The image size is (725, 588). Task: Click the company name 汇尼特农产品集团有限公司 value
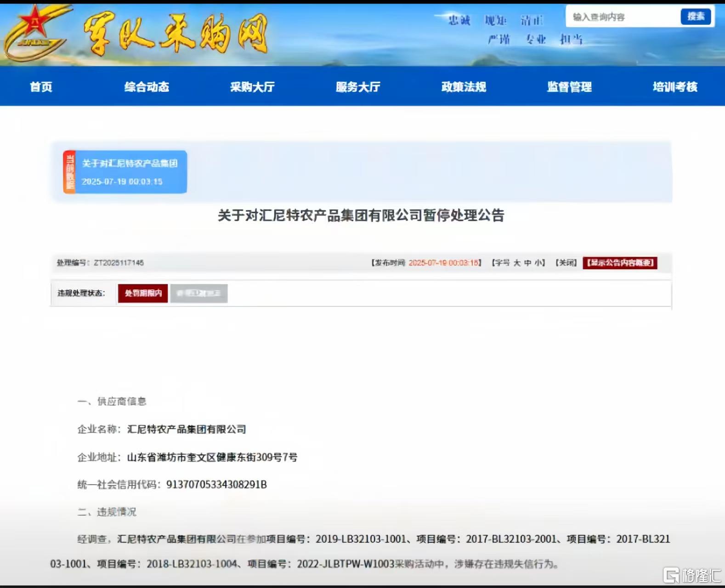(187, 430)
